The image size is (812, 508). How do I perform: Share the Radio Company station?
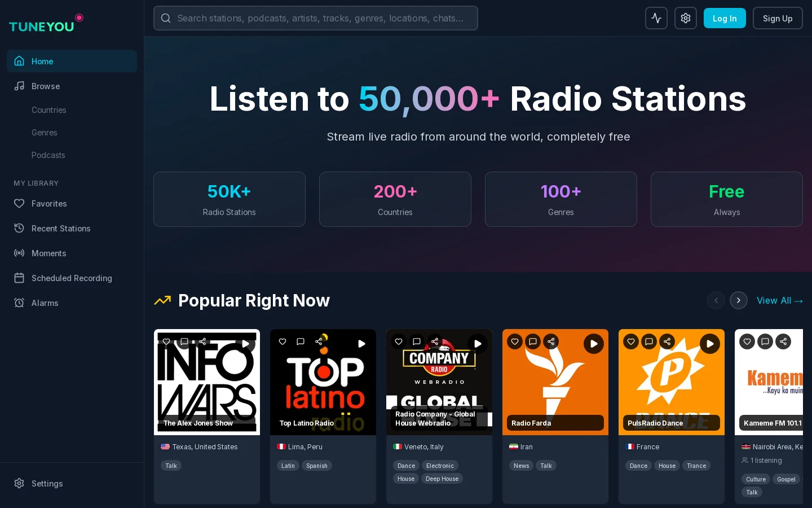[435, 341]
